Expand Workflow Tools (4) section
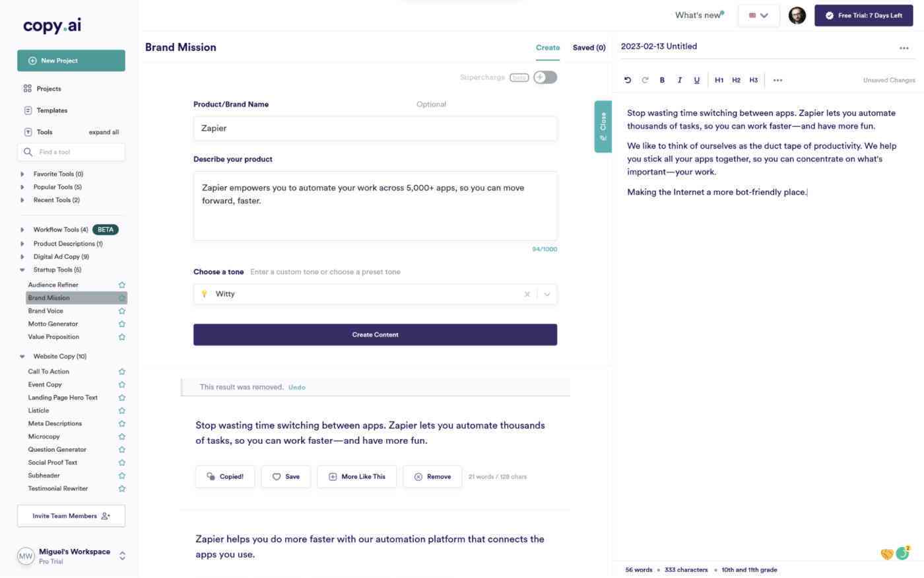This screenshot has width=924, height=578. click(22, 230)
